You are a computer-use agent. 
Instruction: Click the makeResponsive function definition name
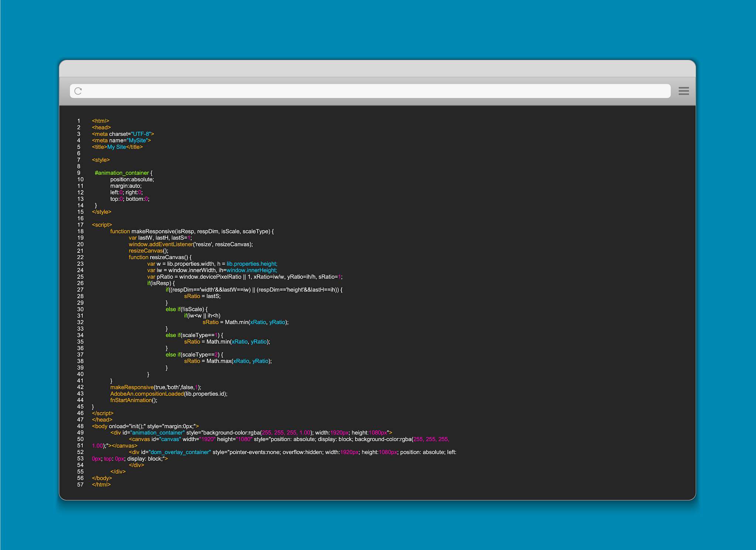[153, 231]
